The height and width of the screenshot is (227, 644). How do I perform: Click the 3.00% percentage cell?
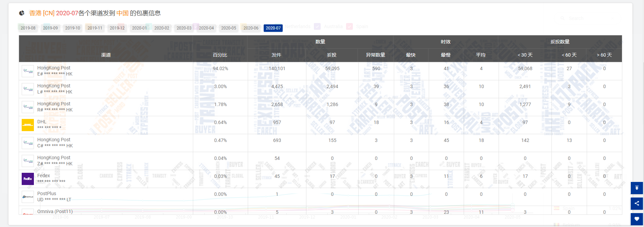pyautogui.click(x=220, y=86)
